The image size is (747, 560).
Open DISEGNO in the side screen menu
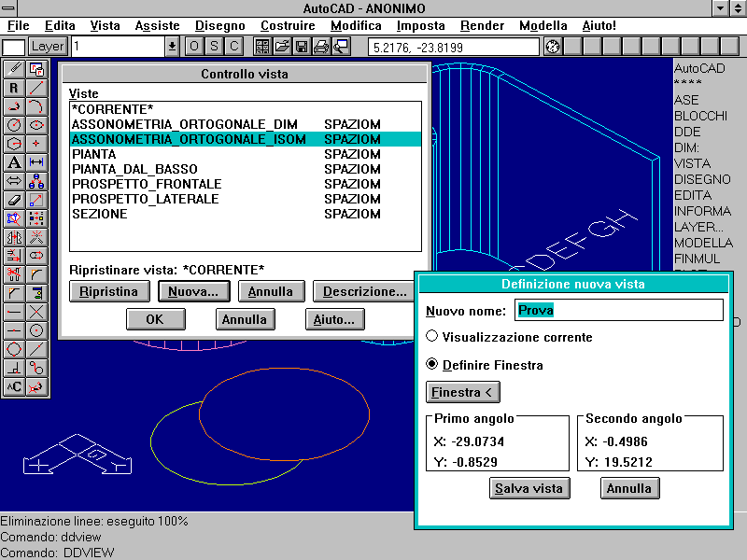click(702, 179)
